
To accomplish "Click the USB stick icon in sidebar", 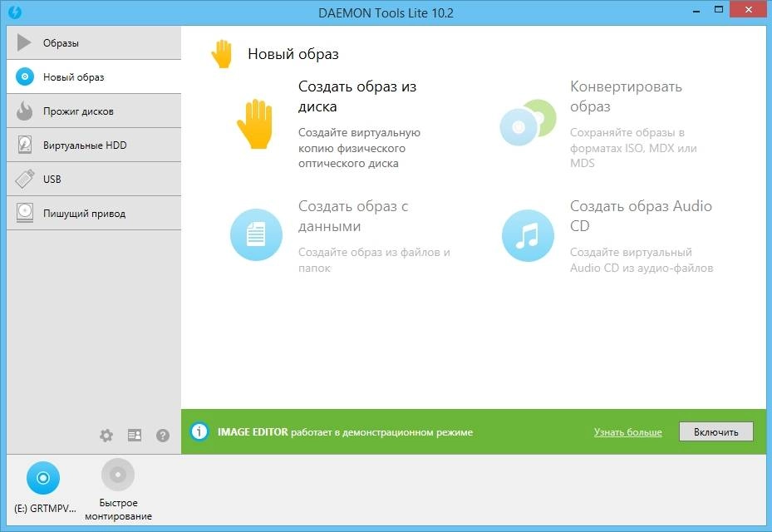I will (25, 179).
